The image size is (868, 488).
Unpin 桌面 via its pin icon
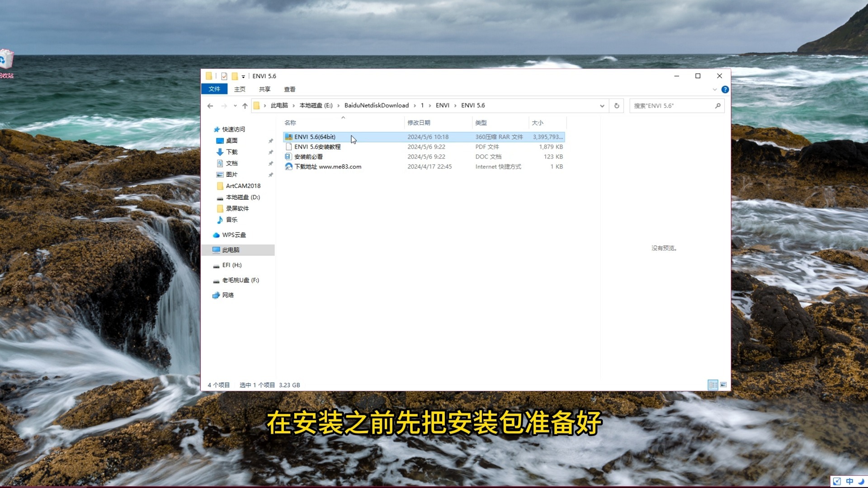click(271, 141)
